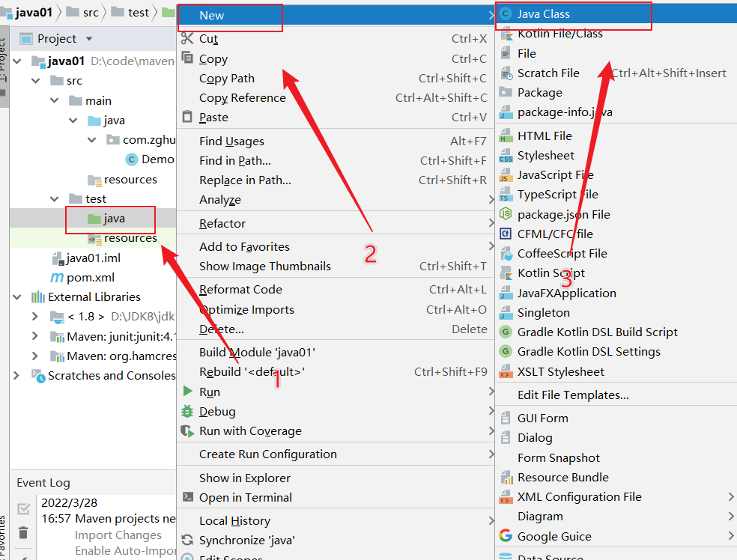Screen dimensions: 737x560
Task: Select Java Class in New submenu
Action: pos(616,14)
